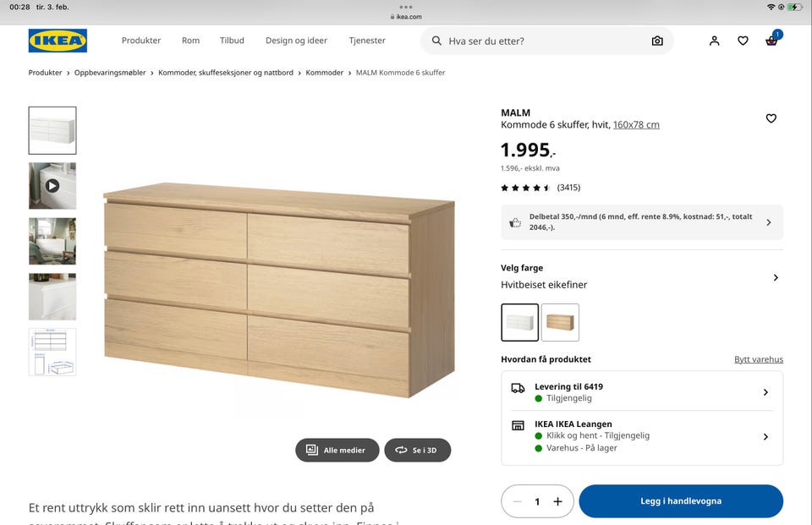Open favorites heart in header
Image resolution: width=812 pixels, height=525 pixels.
(743, 41)
